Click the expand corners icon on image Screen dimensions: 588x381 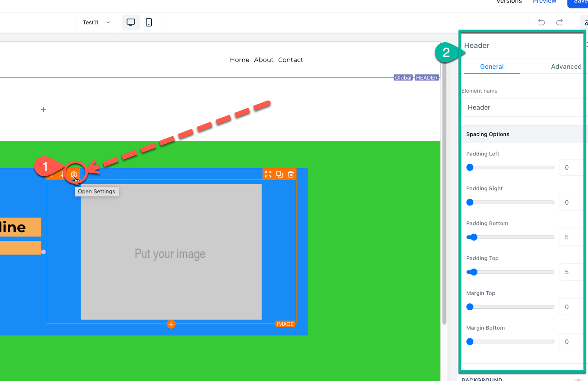click(268, 174)
